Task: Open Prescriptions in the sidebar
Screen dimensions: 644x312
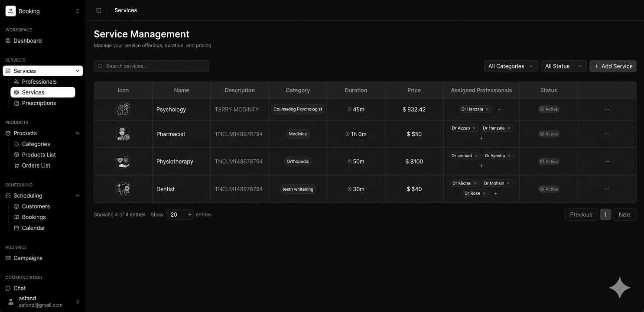Action: click(x=39, y=103)
